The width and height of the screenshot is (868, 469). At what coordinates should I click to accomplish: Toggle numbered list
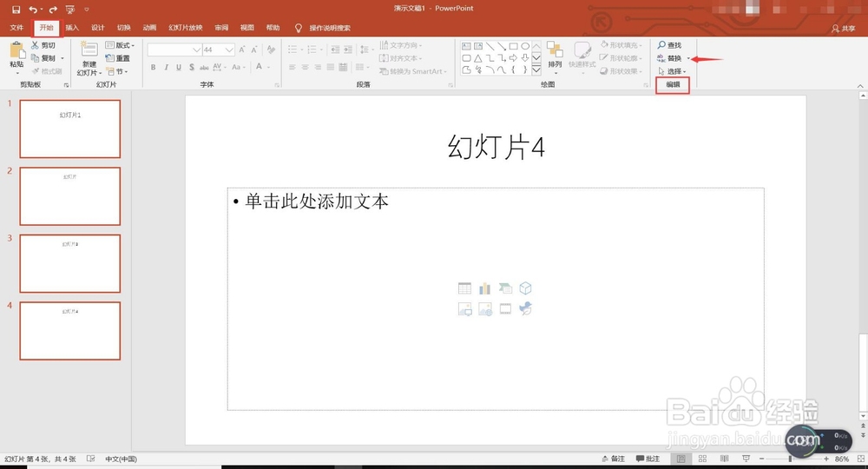pyautogui.click(x=312, y=50)
